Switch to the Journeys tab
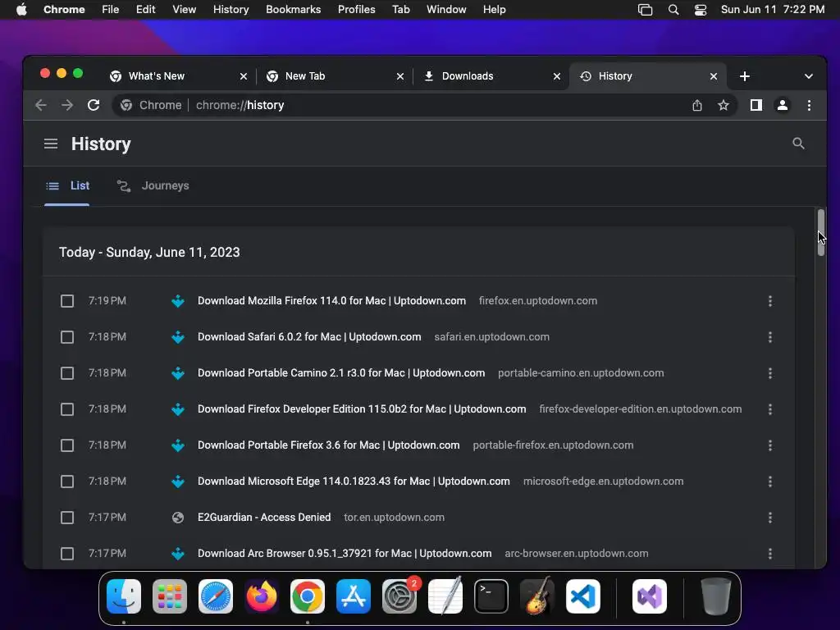 coord(153,186)
